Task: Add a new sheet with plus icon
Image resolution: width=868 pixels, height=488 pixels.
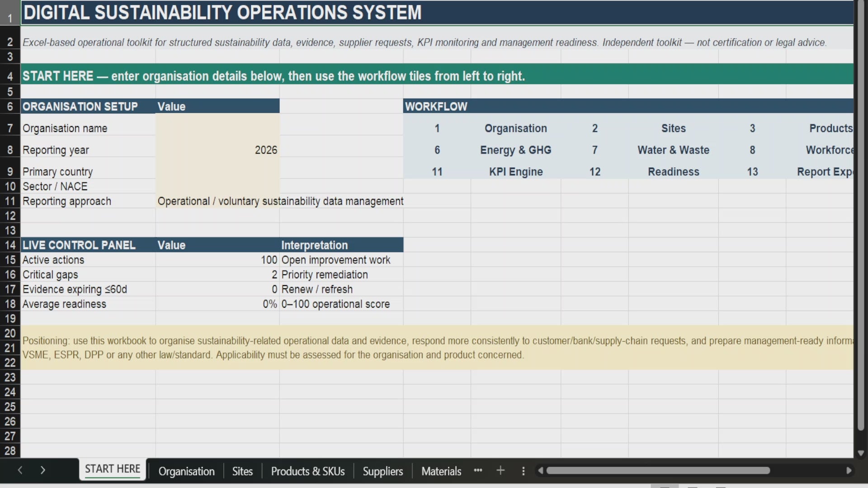Action: (x=500, y=470)
